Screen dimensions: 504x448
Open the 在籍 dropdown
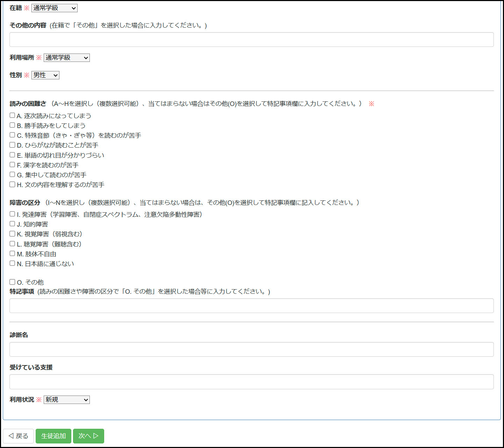pos(54,8)
